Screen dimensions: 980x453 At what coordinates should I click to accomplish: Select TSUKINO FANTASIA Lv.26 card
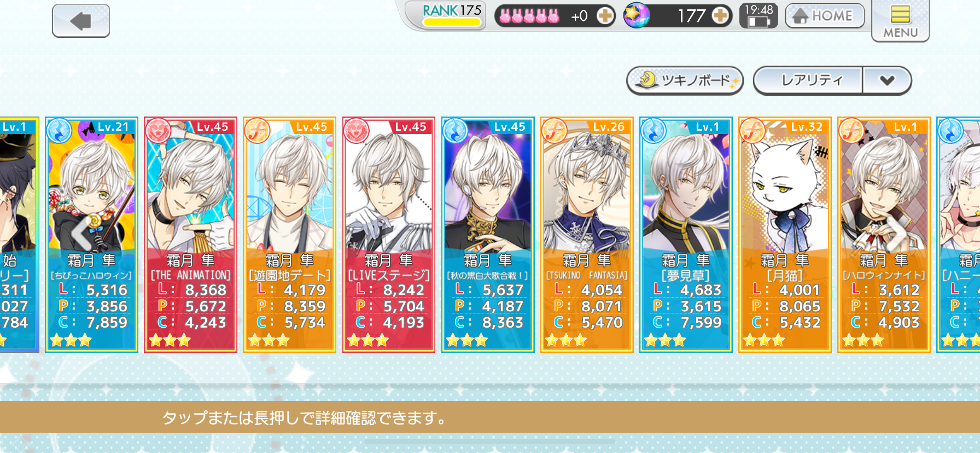point(587,235)
